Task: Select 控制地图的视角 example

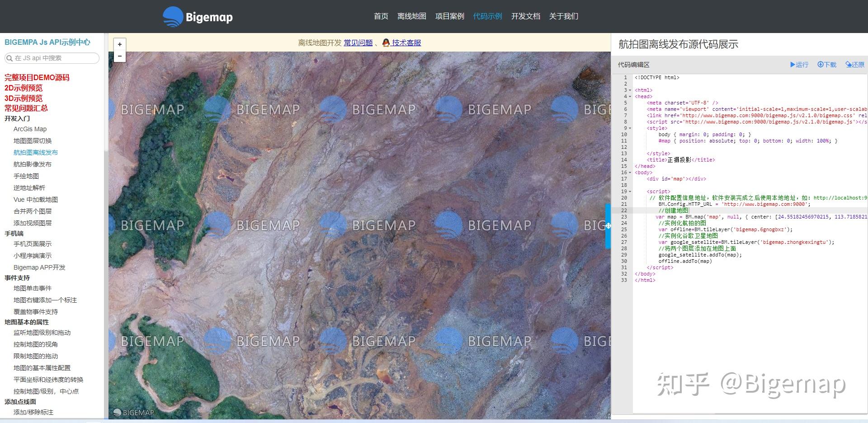Action: 36,344
